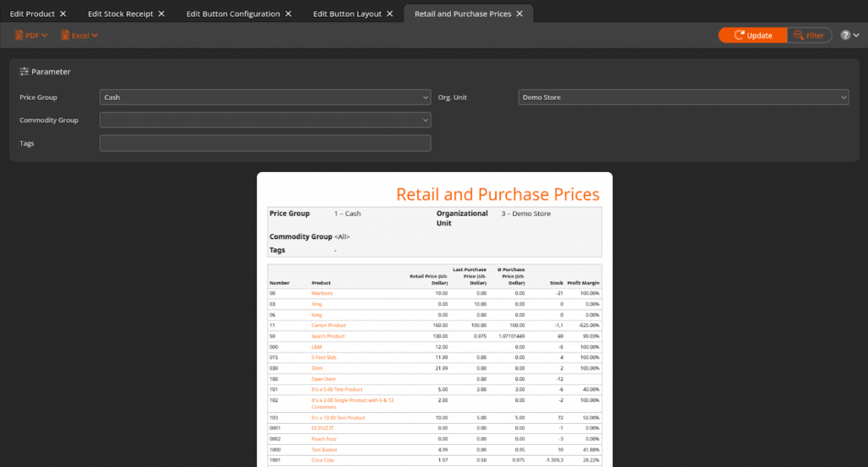868x467 pixels.
Task: Switch to the Edit Button Layout tab
Action: (347, 14)
